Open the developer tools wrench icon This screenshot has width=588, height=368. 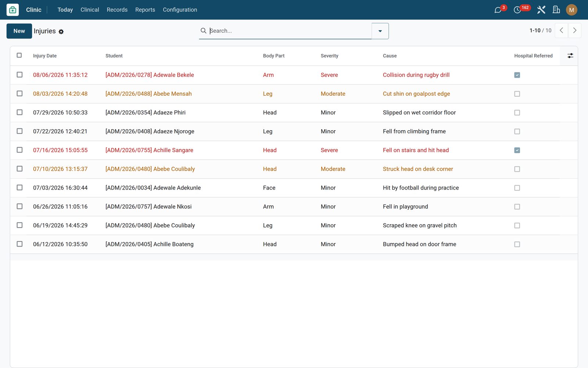541,10
